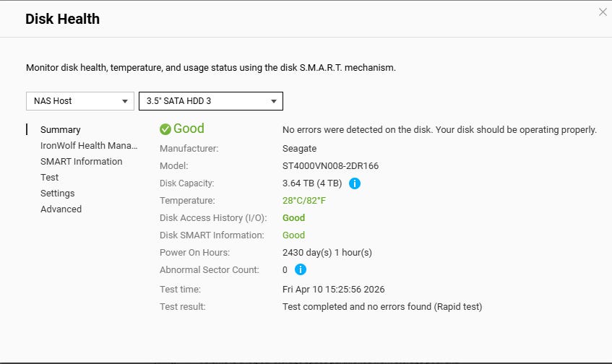This screenshot has height=364, width=612.
Task: Click the Disk Access History Good status
Action: coord(293,218)
